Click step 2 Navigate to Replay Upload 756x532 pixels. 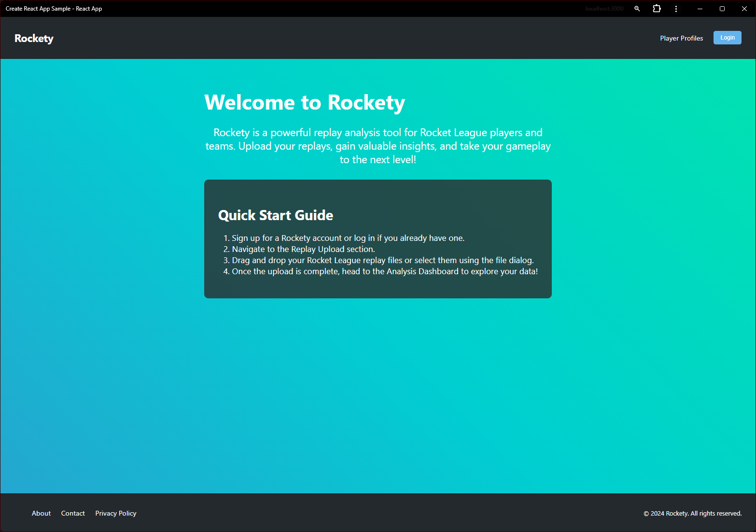[303, 249]
